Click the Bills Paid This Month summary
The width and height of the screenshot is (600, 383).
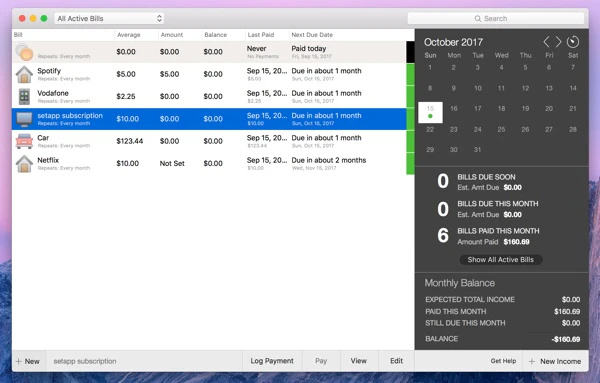[488, 236]
